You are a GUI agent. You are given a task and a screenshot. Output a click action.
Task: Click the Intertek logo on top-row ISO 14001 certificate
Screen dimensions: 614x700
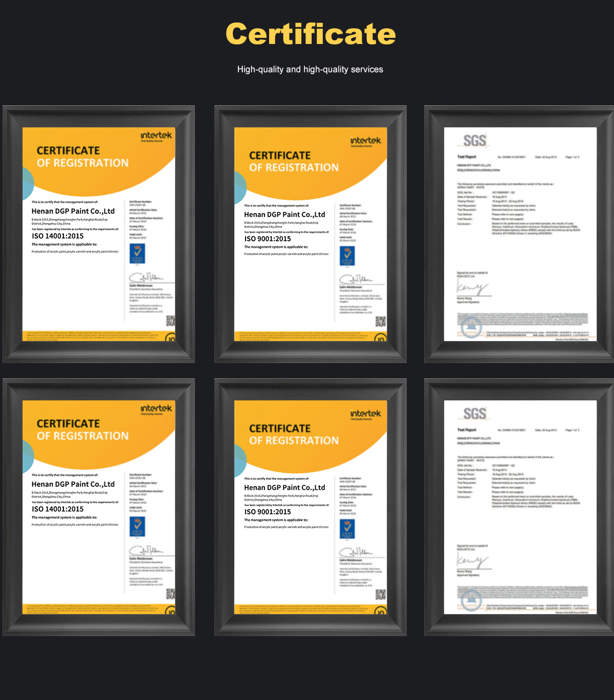[156, 136]
